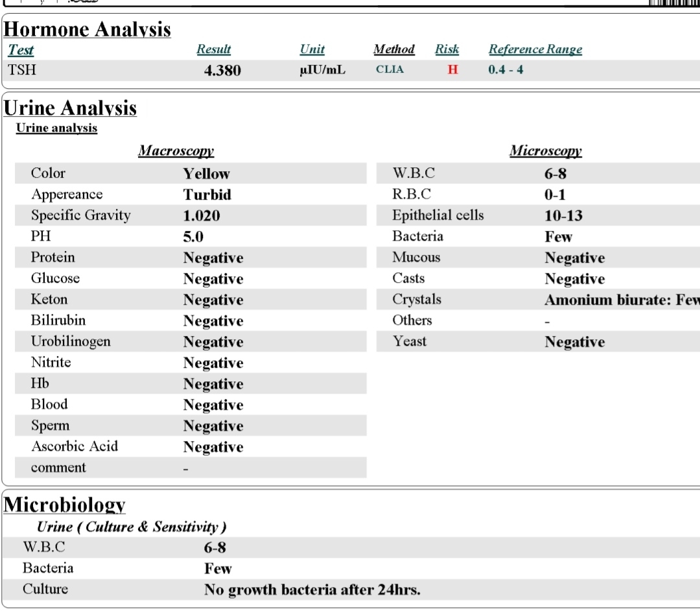The height and width of the screenshot is (611, 700).
Task: Click the "Reference Range" column header
Action: click(535, 49)
